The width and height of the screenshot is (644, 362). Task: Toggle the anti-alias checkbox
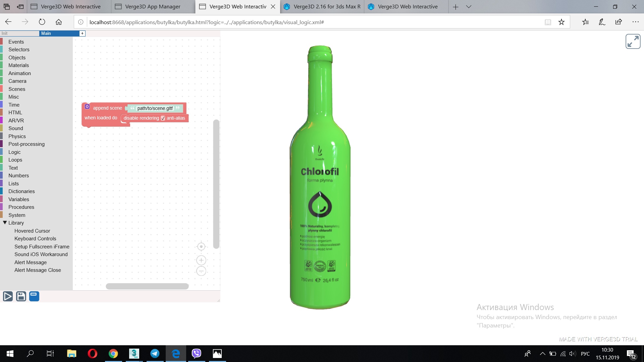pyautogui.click(x=163, y=118)
